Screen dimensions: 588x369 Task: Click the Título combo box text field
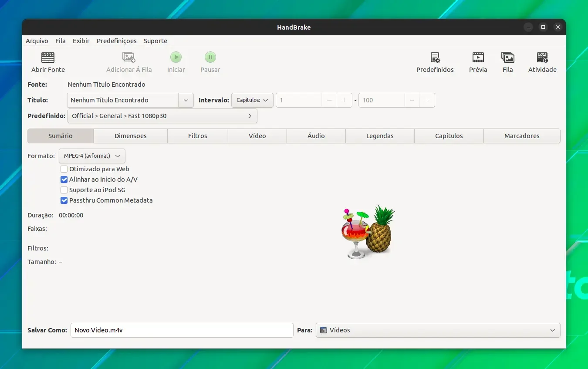123,100
